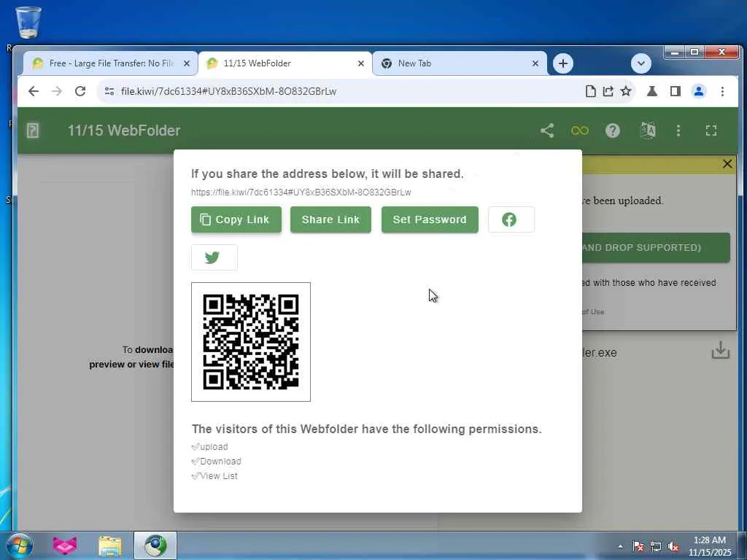Click the yellow infinity icon in the header

click(580, 131)
